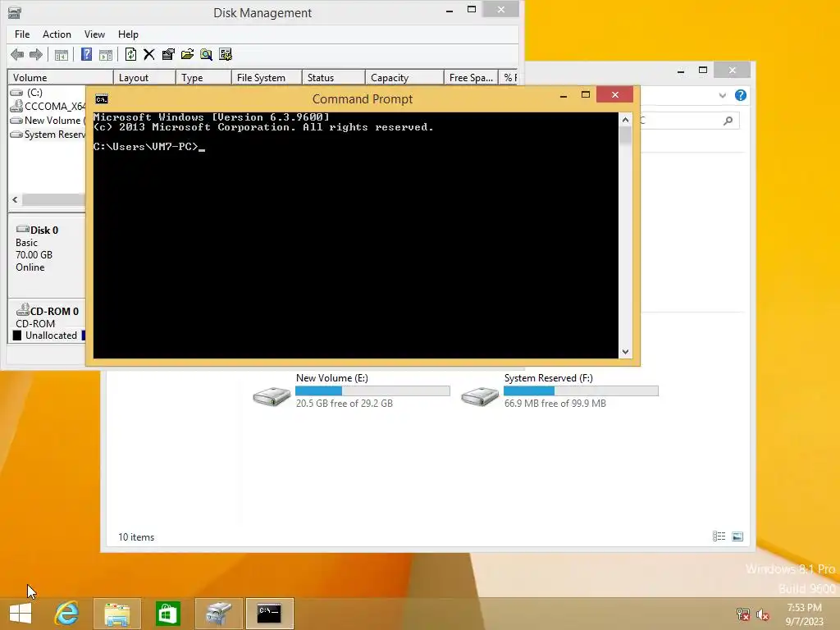840x630 pixels.
Task: Open the Help menu in Disk Management
Action: [128, 34]
